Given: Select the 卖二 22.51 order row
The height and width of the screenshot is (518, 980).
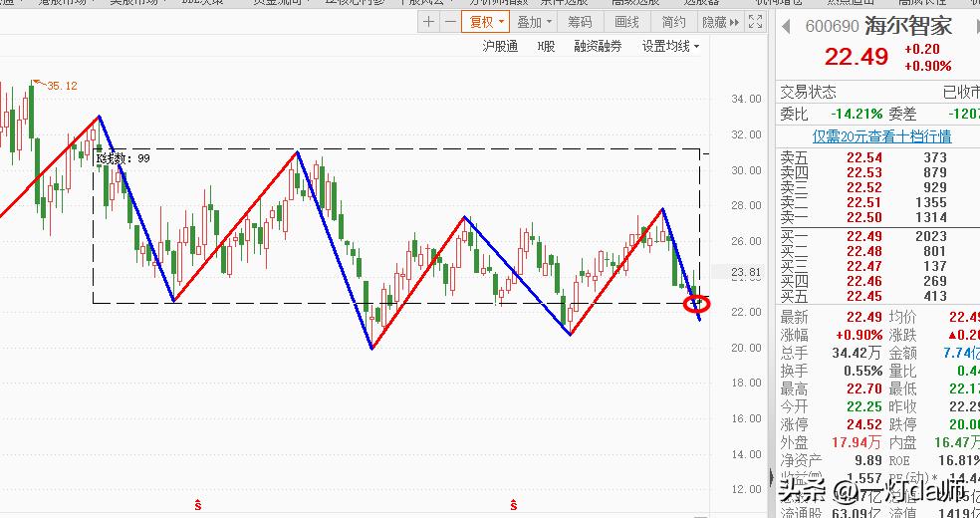Looking at the screenshot, I should coord(877,202).
